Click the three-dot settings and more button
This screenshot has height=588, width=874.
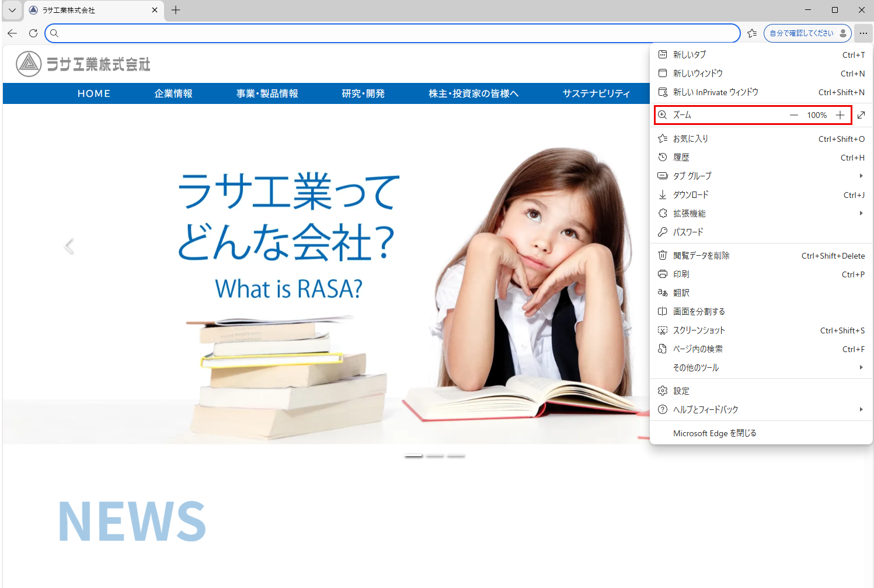863,33
